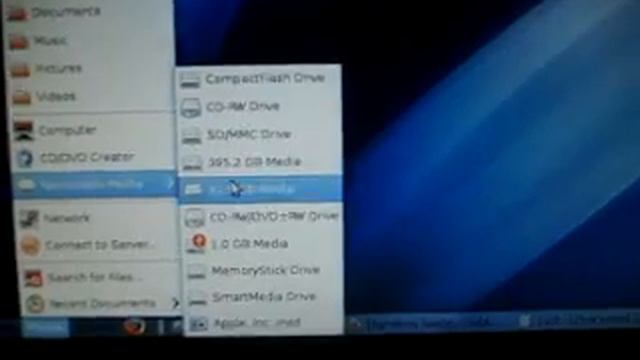
Task: Click the Connect to Server globe icon
Action: pyautogui.click(x=31, y=246)
